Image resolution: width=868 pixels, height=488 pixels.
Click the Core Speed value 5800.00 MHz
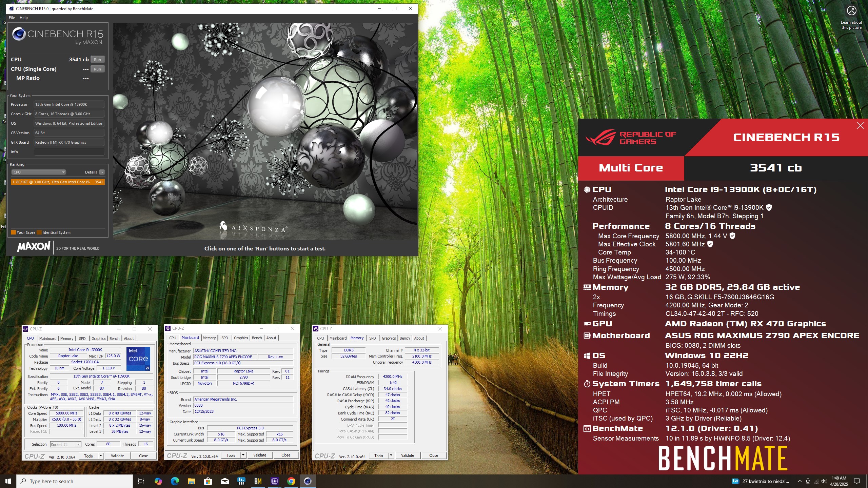point(67,413)
